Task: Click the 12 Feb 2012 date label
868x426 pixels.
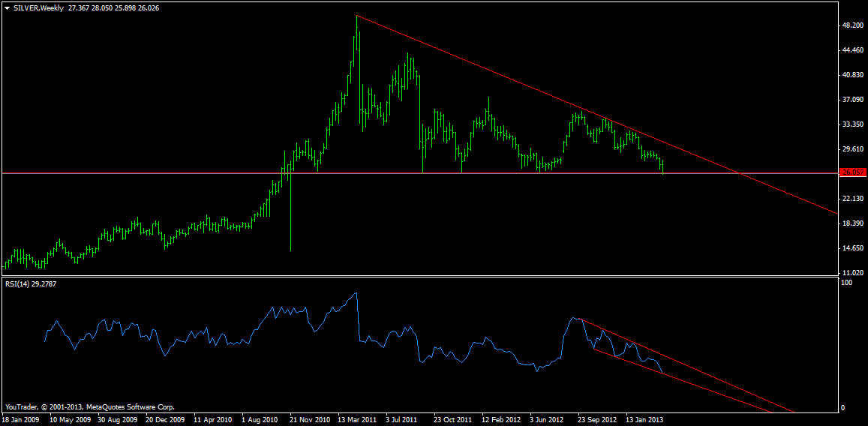Action: (500, 419)
